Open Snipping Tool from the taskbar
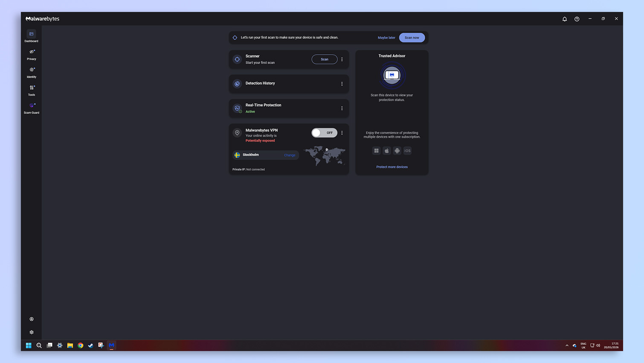 click(101, 345)
